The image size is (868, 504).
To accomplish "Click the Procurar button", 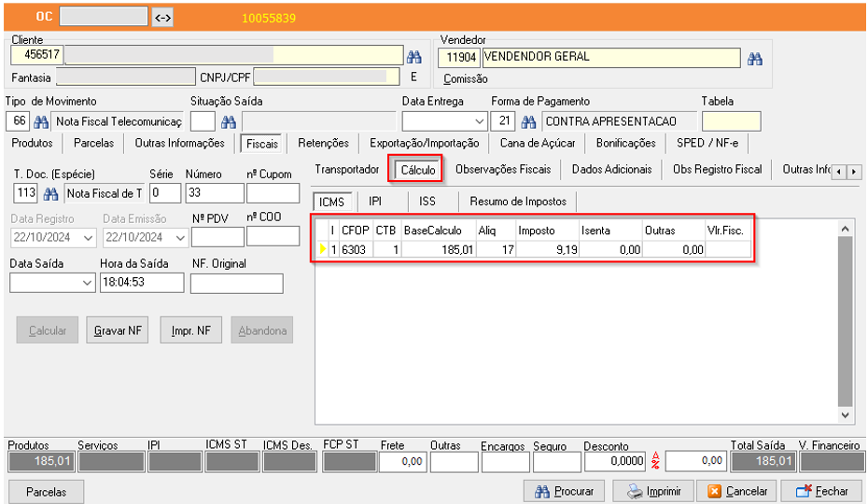I will click(564, 491).
